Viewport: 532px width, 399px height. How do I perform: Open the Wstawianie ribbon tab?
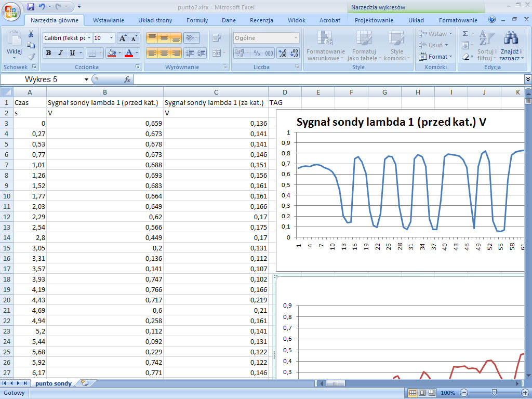coord(108,20)
